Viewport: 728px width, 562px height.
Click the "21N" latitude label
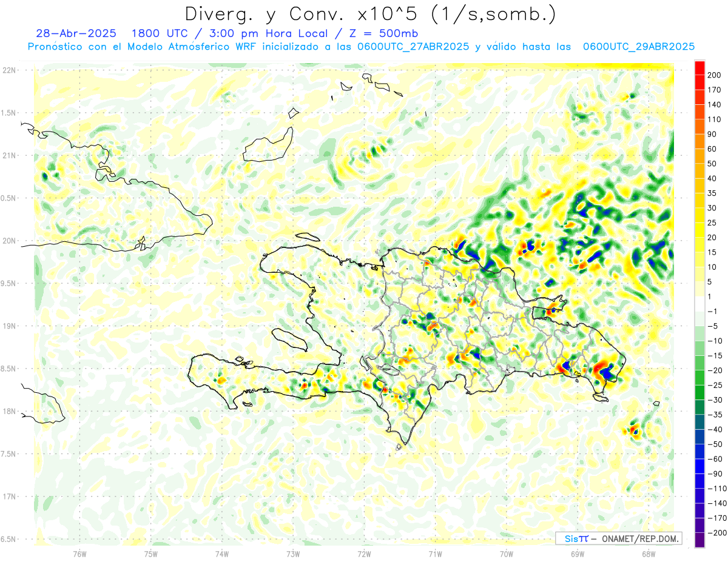9,155
